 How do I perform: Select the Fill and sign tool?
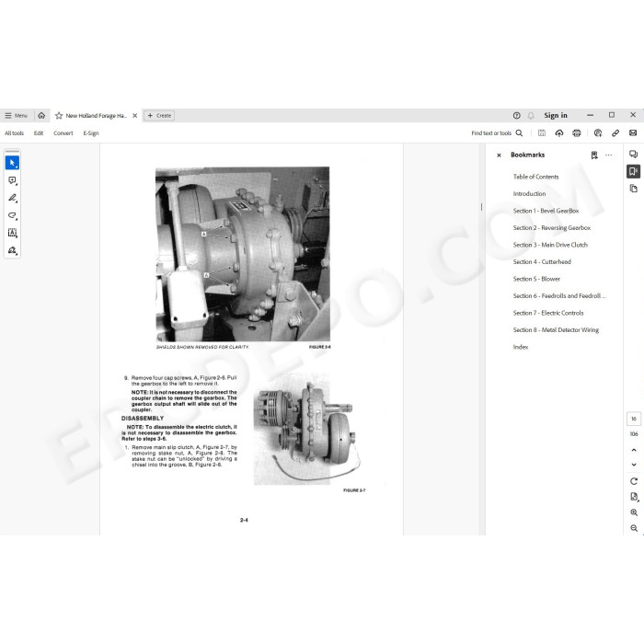point(12,250)
